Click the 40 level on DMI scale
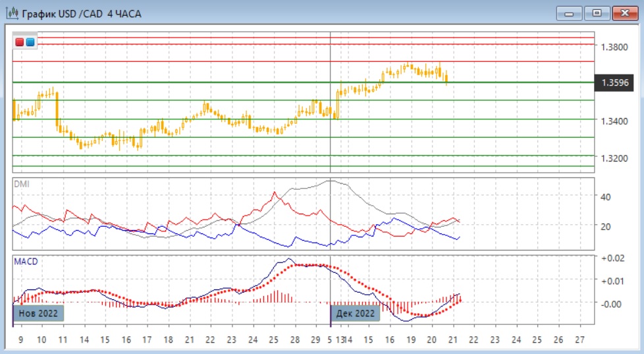 pyautogui.click(x=605, y=196)
